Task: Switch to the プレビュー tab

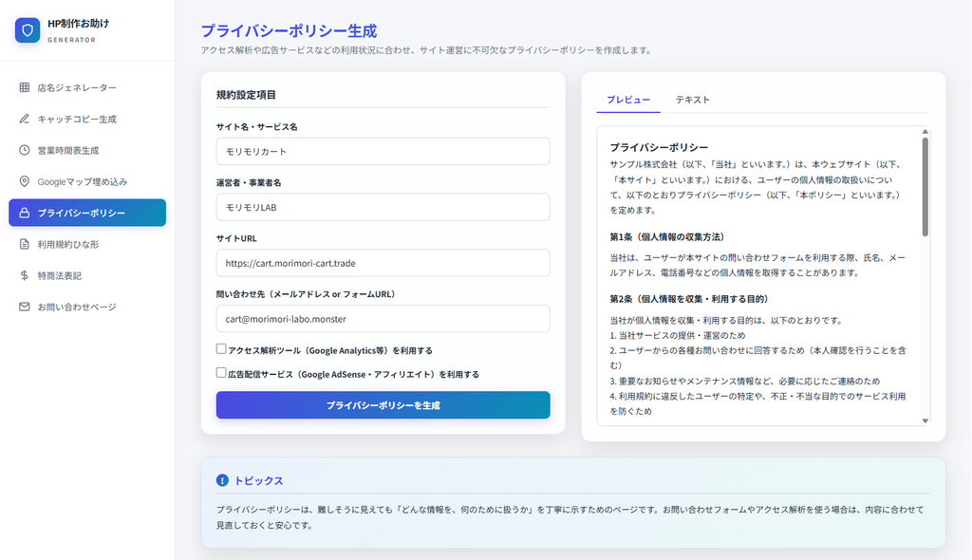Action: pyautogui.click(x=628, y=100)
